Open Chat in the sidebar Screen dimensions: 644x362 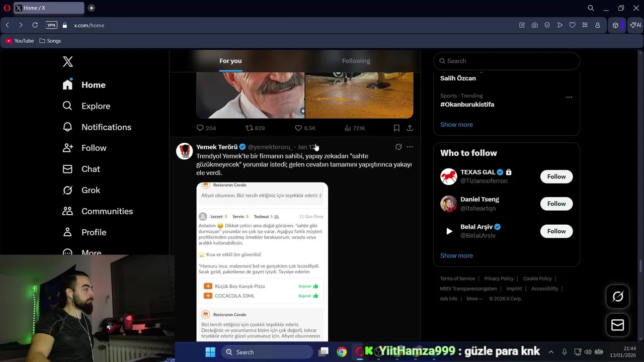(81, 169)
